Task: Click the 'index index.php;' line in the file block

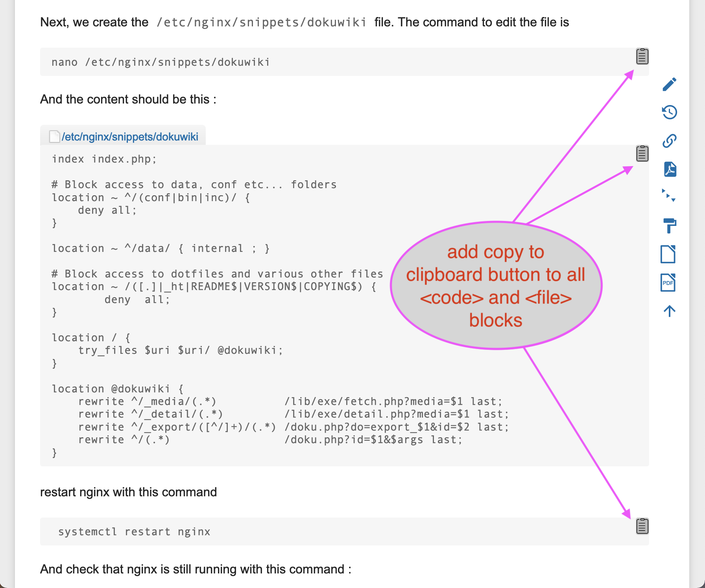Action: click(104, 159)
